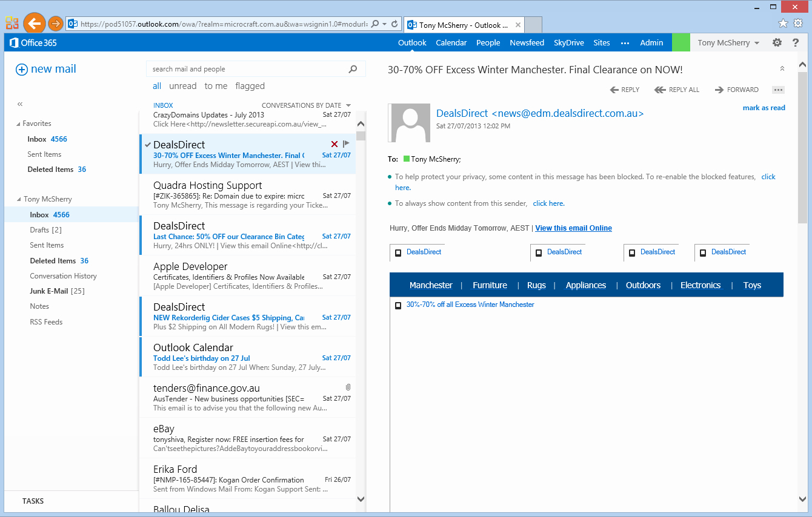Viewport: 812px width, 517px height.
Task: Click 30%-70% off all Excess Winter Manchester
Action: tap(470, 305)
